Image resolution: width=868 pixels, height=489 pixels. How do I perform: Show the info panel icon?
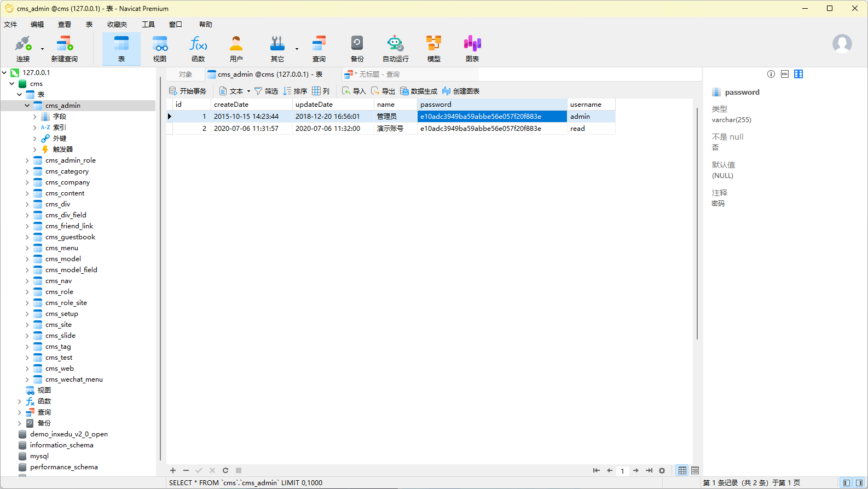coord(771,74)
